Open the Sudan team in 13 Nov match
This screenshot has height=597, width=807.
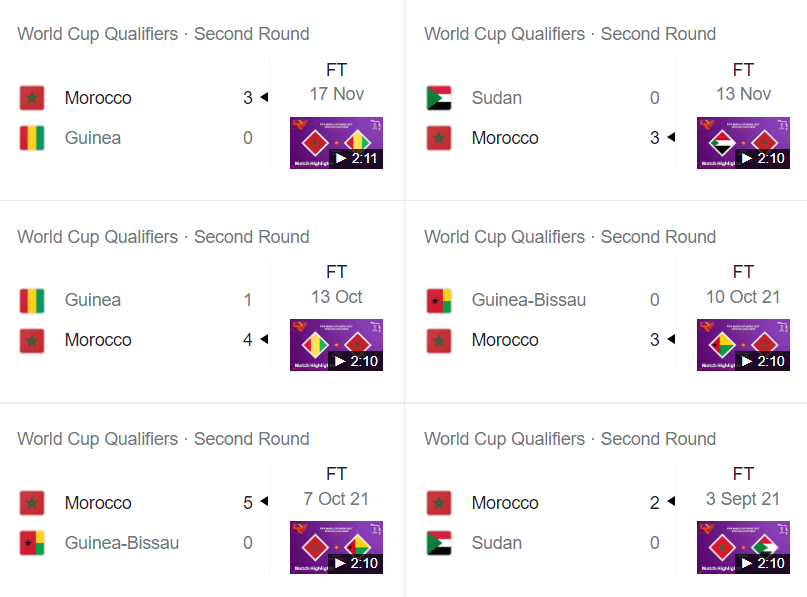click(497, 98)
